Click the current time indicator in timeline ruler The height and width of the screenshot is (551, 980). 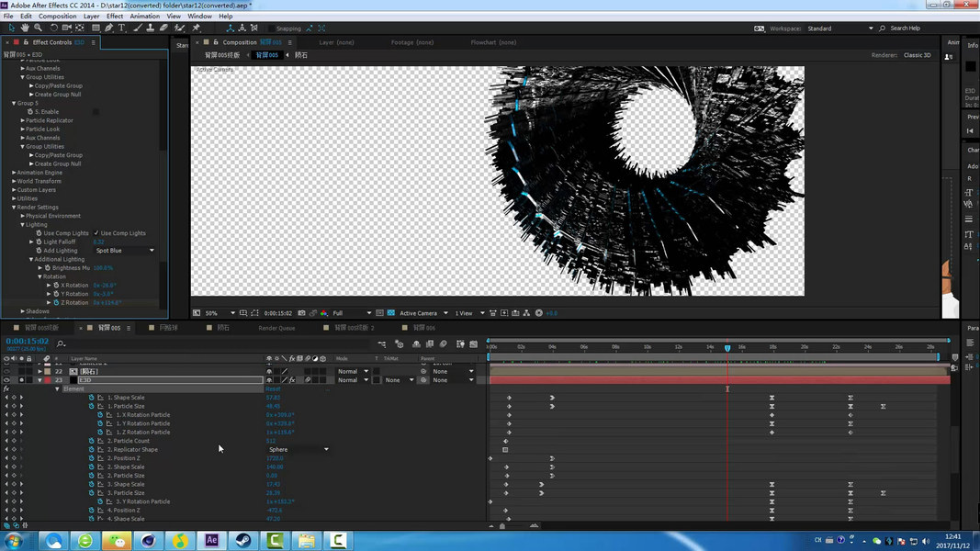tap(727, 348)
